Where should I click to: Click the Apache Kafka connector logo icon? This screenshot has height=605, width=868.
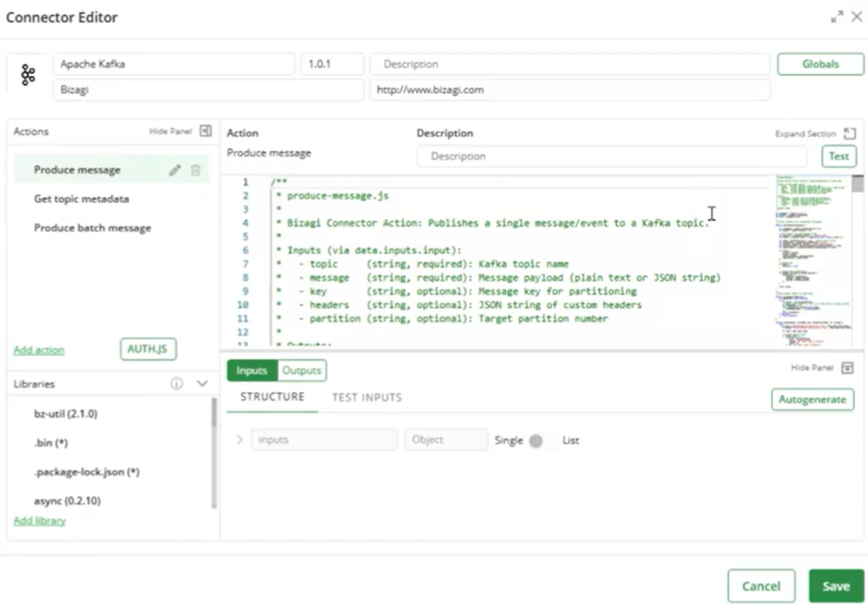point(27,75)
